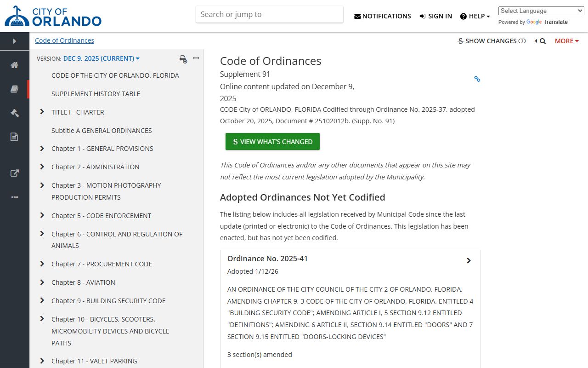Click View What's Changed button

[x=272, y=142]
